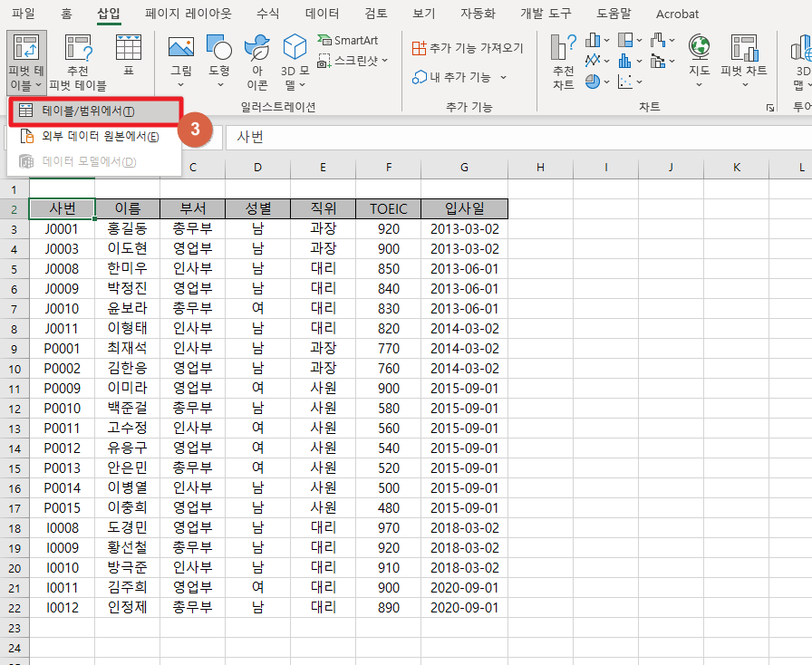Viewport: 812px width, 665px height.
Task: Open Recommended Charts (추천 차트)
Action: pos(564,63)
